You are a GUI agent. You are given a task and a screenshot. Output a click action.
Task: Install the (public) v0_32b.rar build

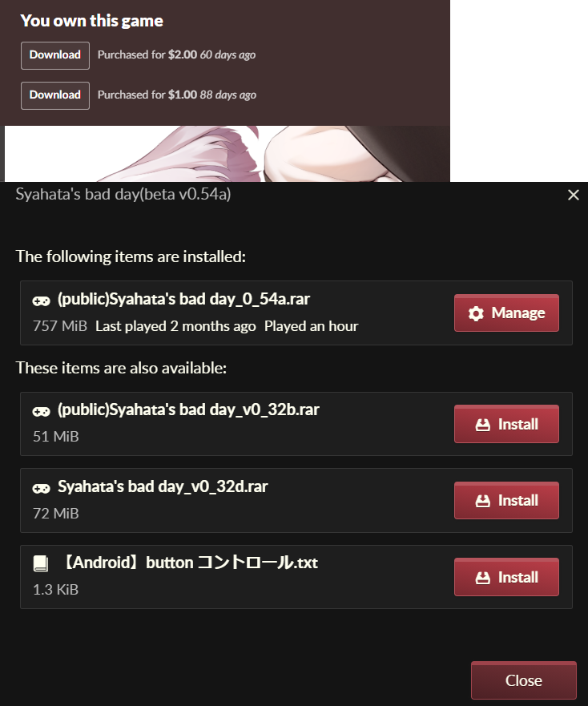(x=506, y=424)
